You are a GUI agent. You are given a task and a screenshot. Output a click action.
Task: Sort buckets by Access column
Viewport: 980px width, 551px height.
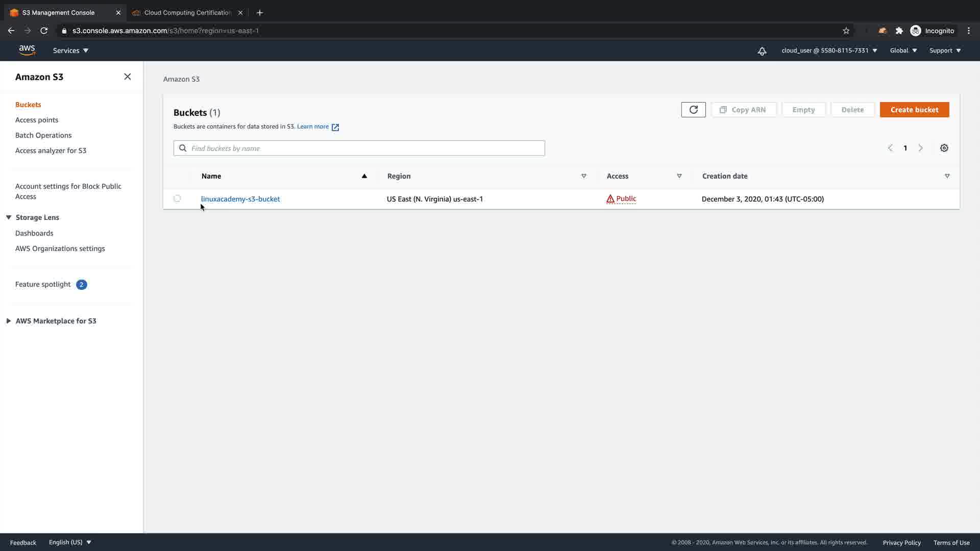pos(679,176)
